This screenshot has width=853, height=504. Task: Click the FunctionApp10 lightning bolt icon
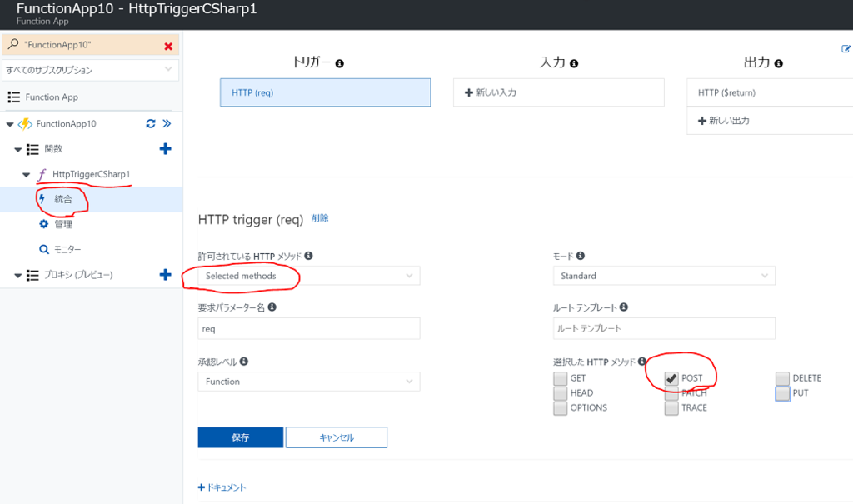coord(25,124)
